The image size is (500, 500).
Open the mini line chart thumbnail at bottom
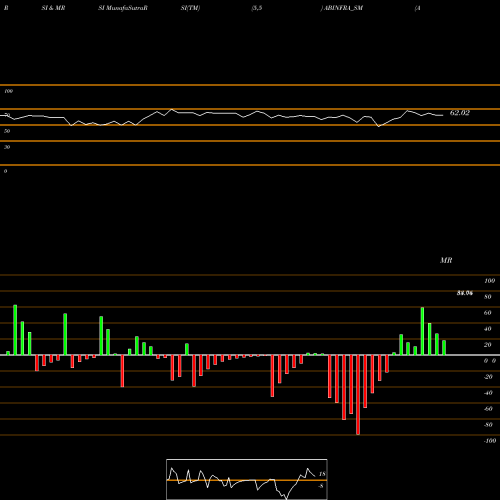coord(247,479)
